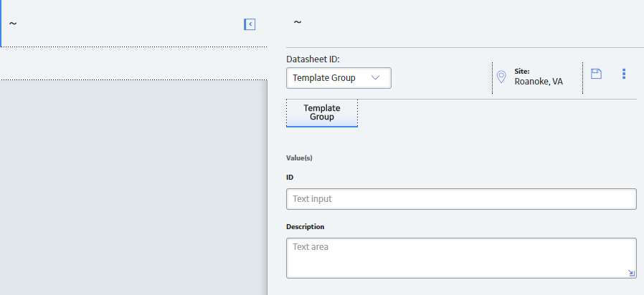This screenshot has width=644, height=295.
Task: Click the tilde title above Datasheet ID
Action: click(298, 22)
